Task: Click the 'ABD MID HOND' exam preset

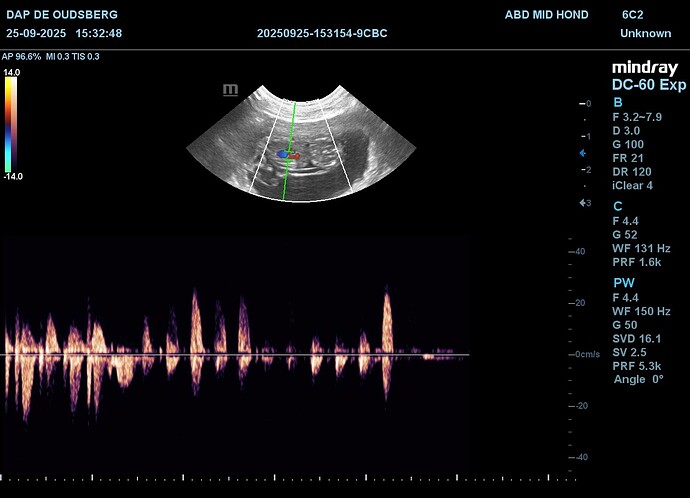Action: (x=547, y=15)
